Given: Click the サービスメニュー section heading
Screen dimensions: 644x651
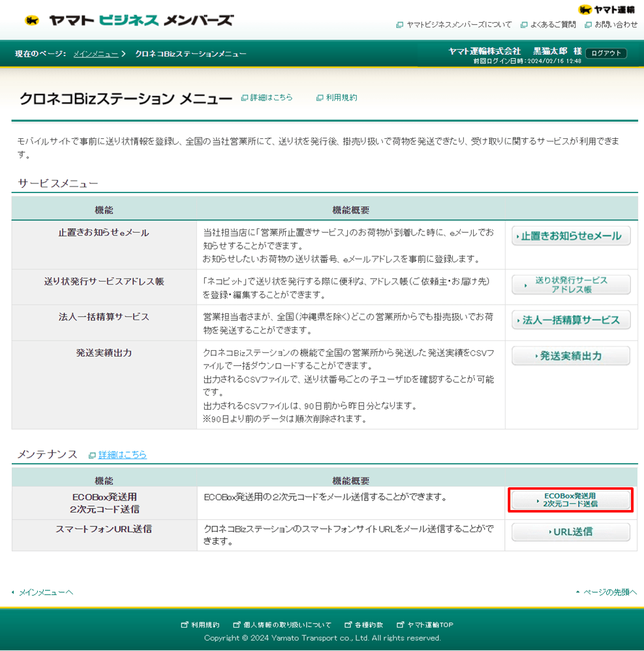Looking at the screenshot, I should coord(58,183).
